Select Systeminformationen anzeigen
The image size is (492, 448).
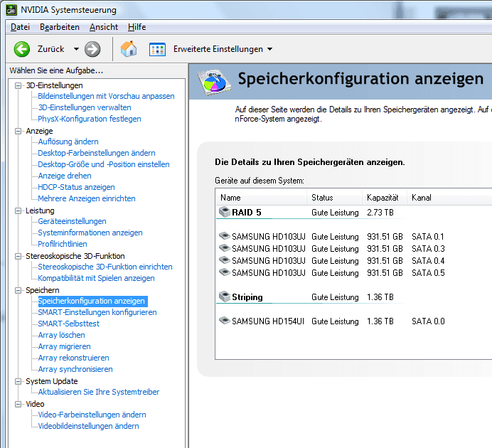[x=90, y=233]
